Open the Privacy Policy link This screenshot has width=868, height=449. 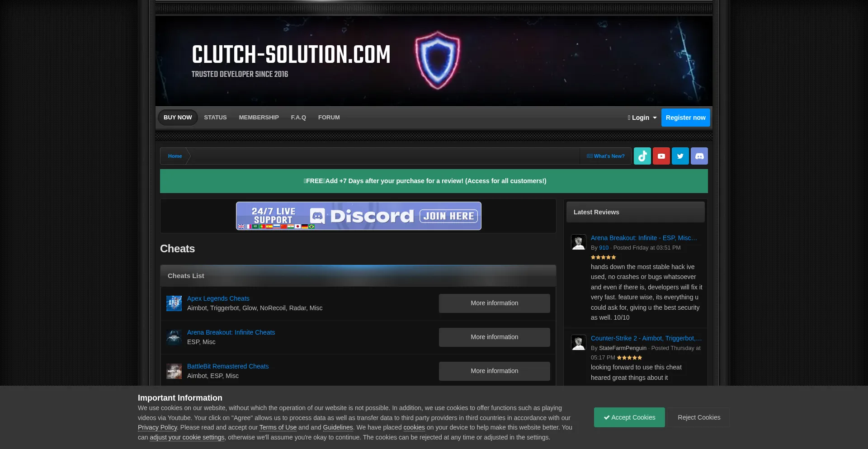coord(157,427)
